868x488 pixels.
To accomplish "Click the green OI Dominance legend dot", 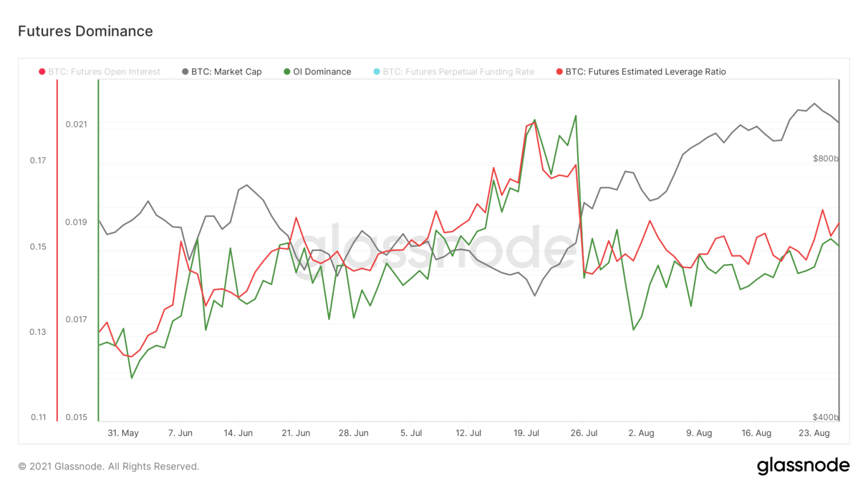I will (287, 72).
